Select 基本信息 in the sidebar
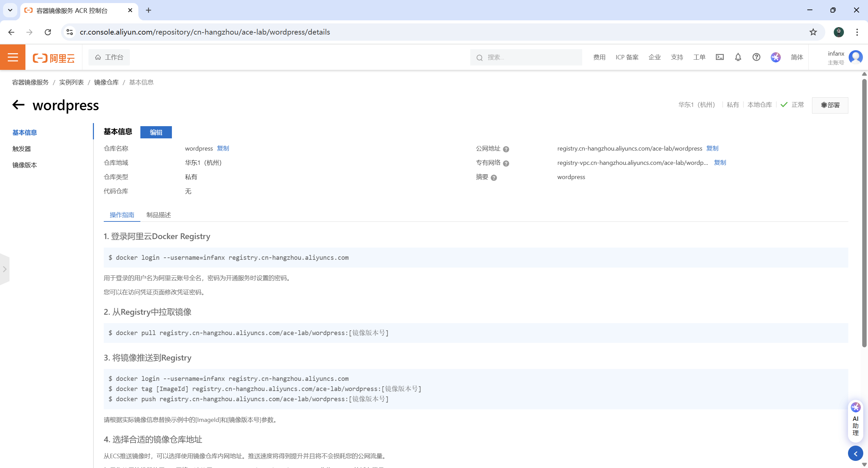The image size is (868, 468). [25, 133]
